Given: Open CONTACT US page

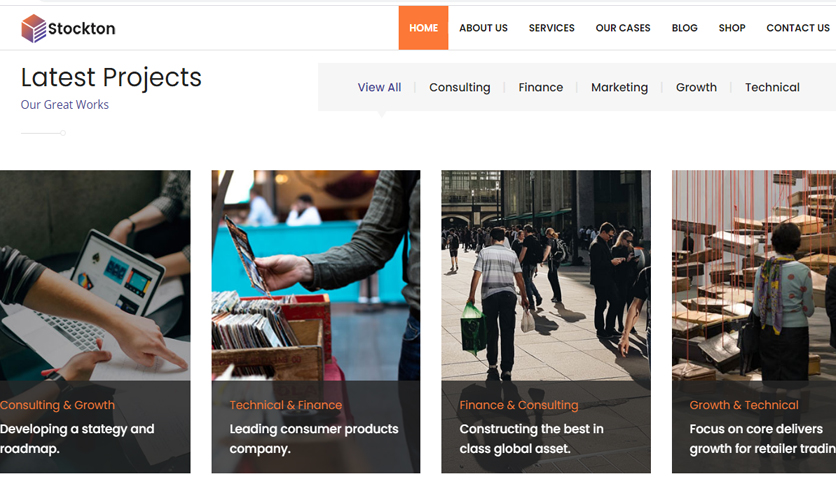Looking at the screenshot, I should tap(798, 28).
